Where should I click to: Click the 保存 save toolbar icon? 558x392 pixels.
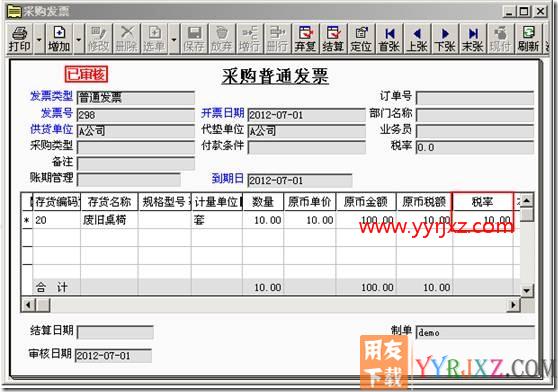194,39
